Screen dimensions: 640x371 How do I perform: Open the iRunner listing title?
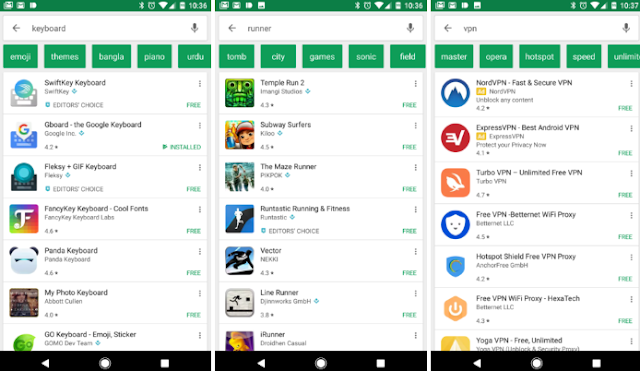click(x=273, y=334)
